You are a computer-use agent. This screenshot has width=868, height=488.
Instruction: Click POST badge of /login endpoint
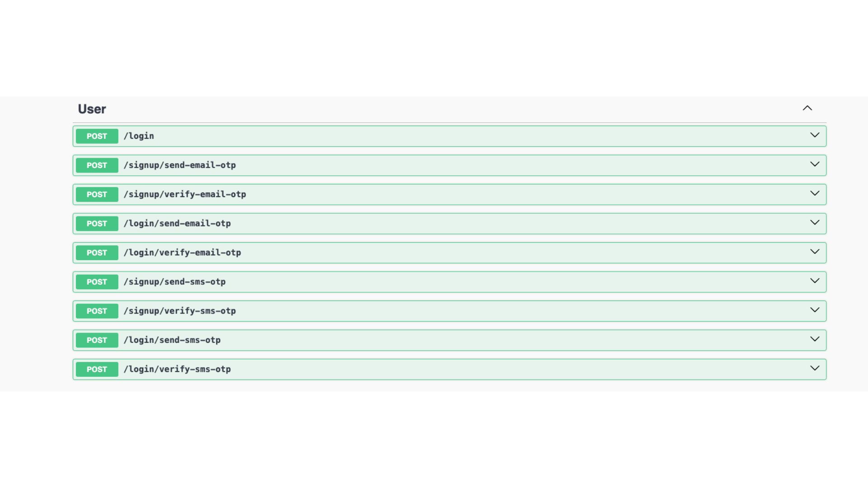(x=97, y=136)
